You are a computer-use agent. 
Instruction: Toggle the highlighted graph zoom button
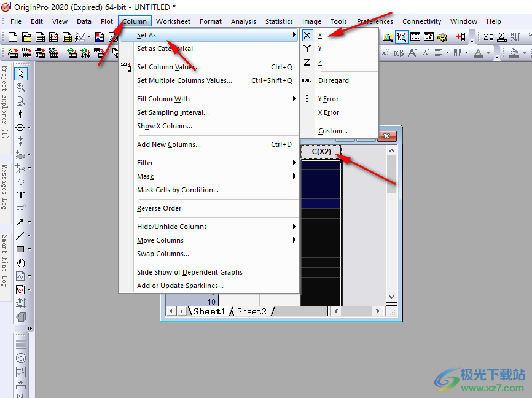[402, 37]
